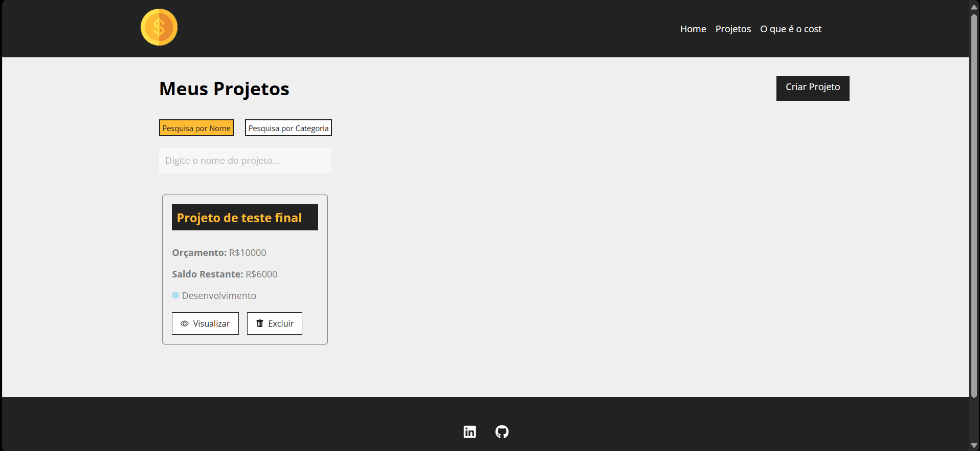Click the scrollbar down arrow

(x=974, y=445)
